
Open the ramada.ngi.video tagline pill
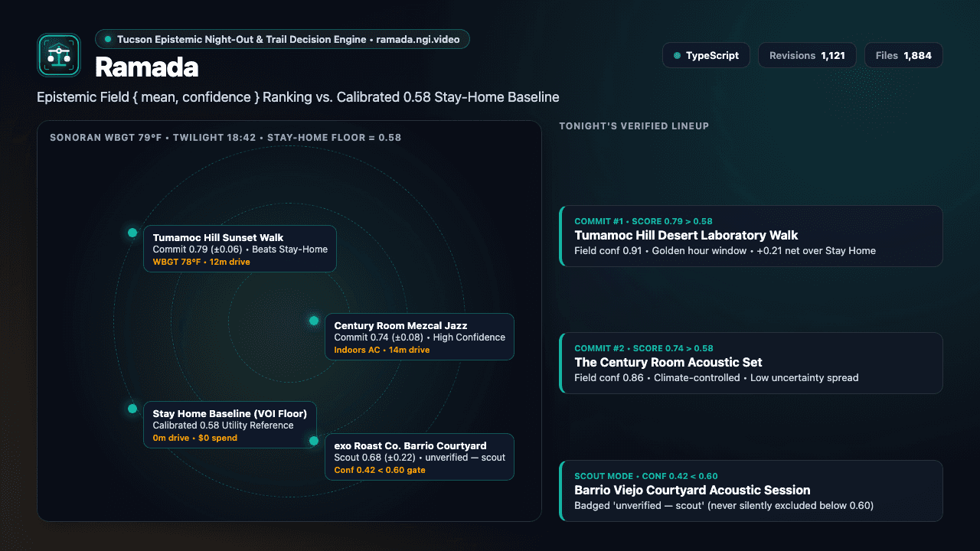point(283,39)
